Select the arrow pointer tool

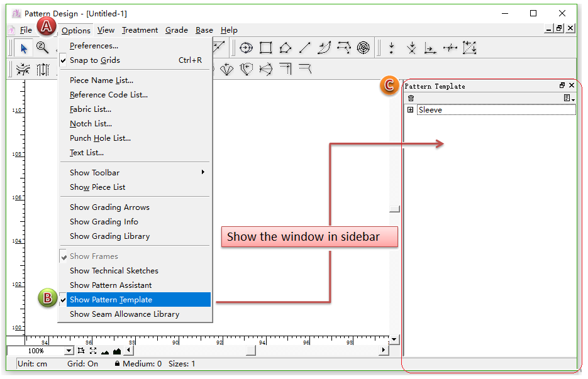pyautogui.click(x=24, y=48)
